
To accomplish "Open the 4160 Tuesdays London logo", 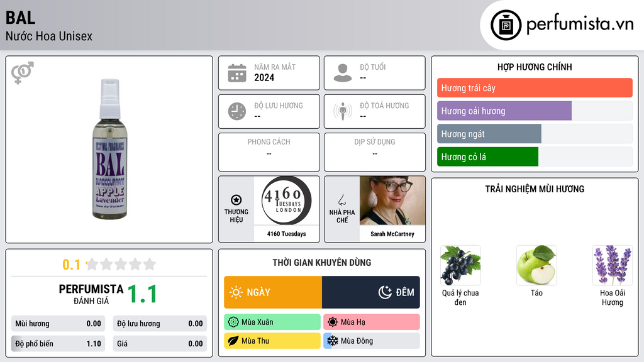I will coord(287,200).
